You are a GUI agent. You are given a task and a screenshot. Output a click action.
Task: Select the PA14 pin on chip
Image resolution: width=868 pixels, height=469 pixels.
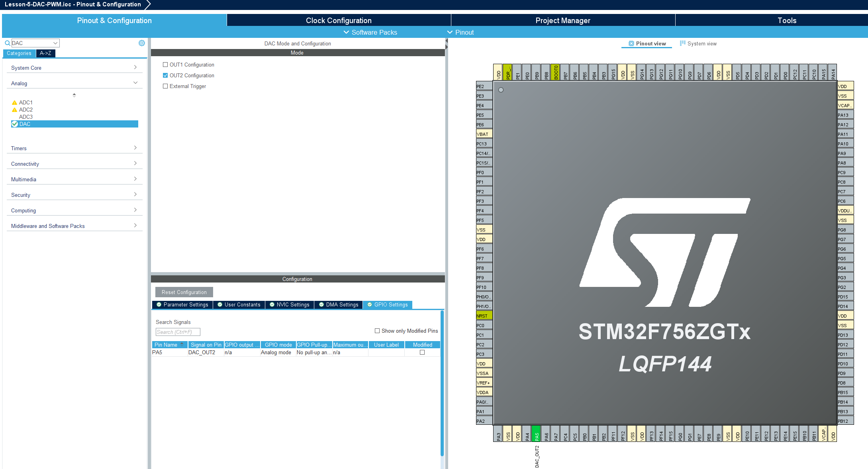[x=833, y=72]
